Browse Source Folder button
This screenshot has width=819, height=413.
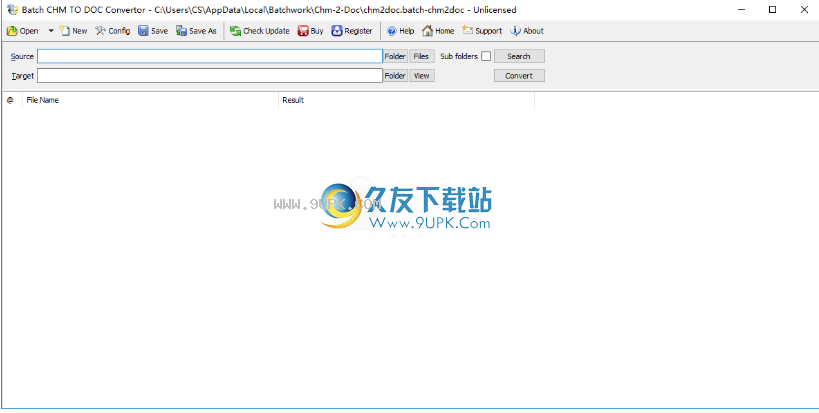point(395,56)
